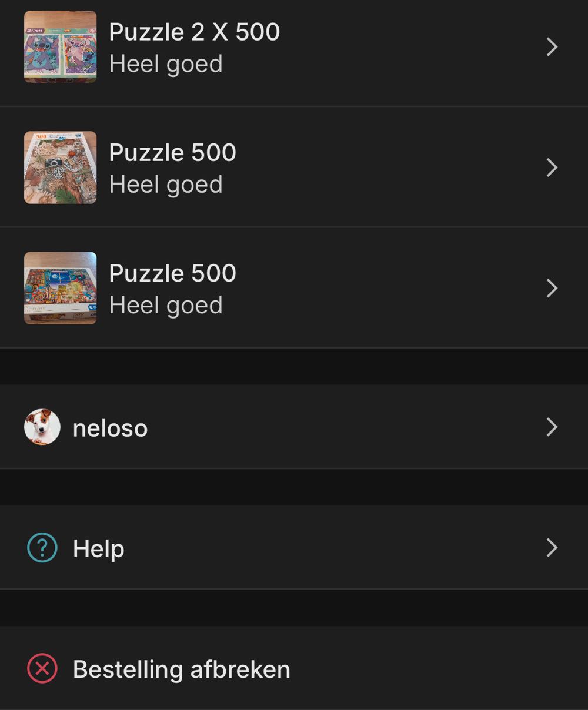Click the red X cancel icon
Image resolution: width=588 pixels, height=710 pixels.
pyautogui.click(x=42, y=669)
